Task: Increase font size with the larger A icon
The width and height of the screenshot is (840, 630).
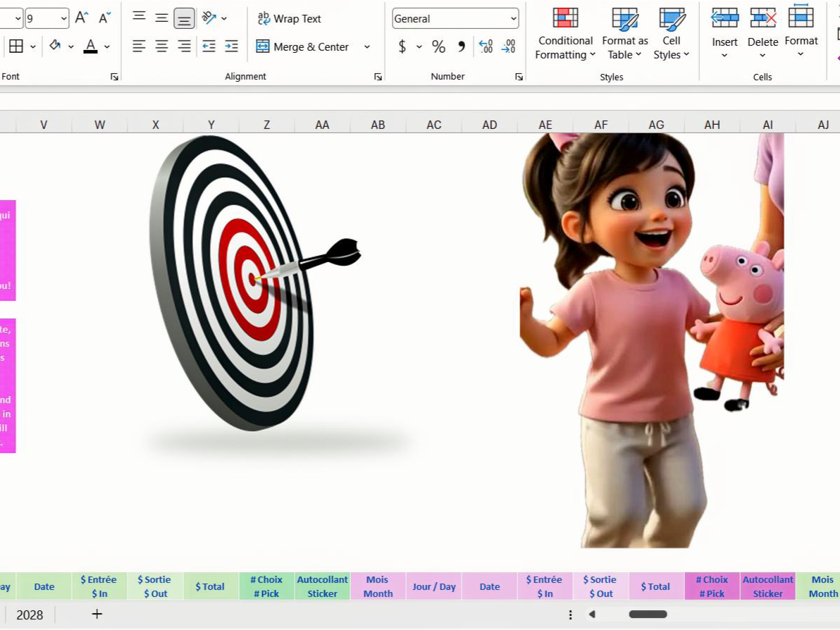Action: (82, 18)
